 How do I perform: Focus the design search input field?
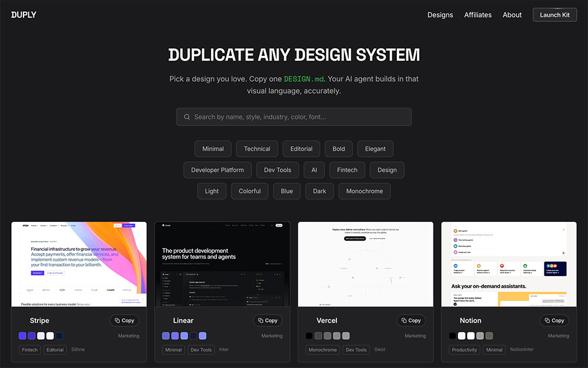(294, 117)
